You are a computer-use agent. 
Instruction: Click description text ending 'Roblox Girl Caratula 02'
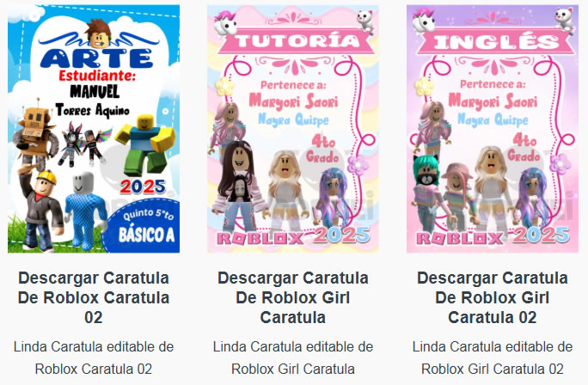tap(493, 357)
